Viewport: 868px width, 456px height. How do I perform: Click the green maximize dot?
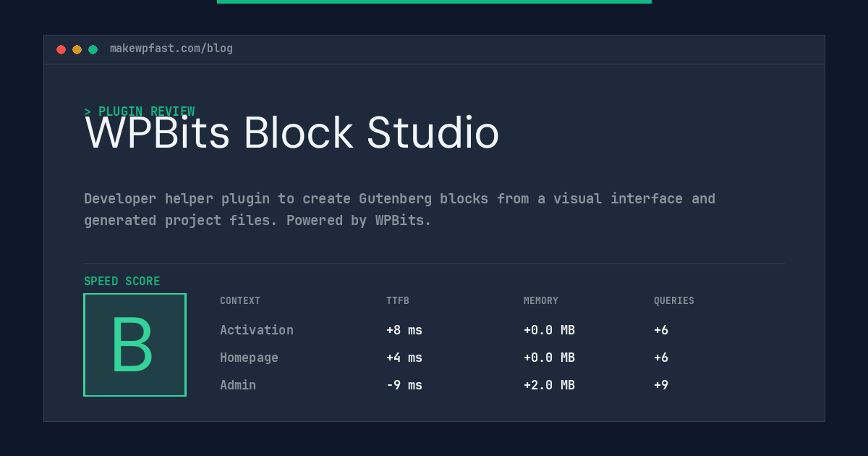[93, 49]
